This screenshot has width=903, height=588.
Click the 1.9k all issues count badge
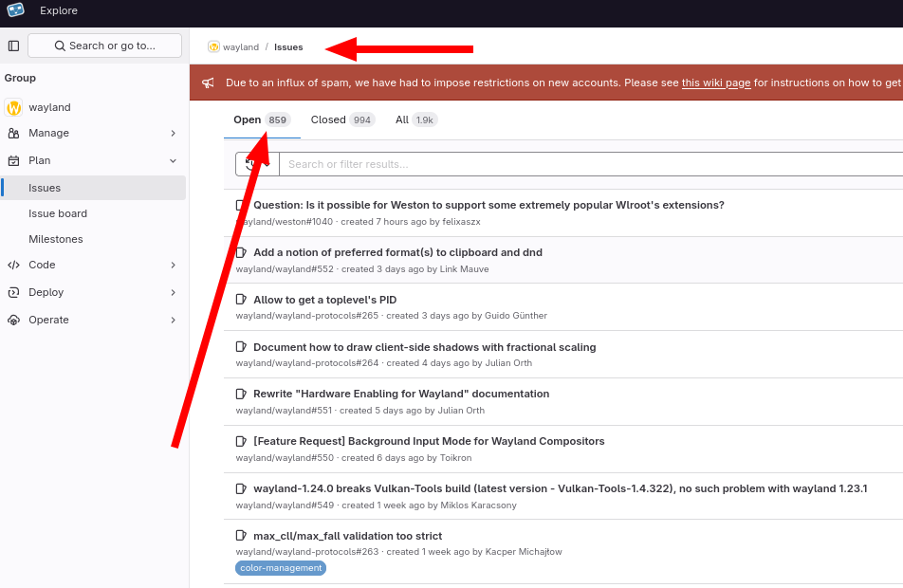click(424, 119)
